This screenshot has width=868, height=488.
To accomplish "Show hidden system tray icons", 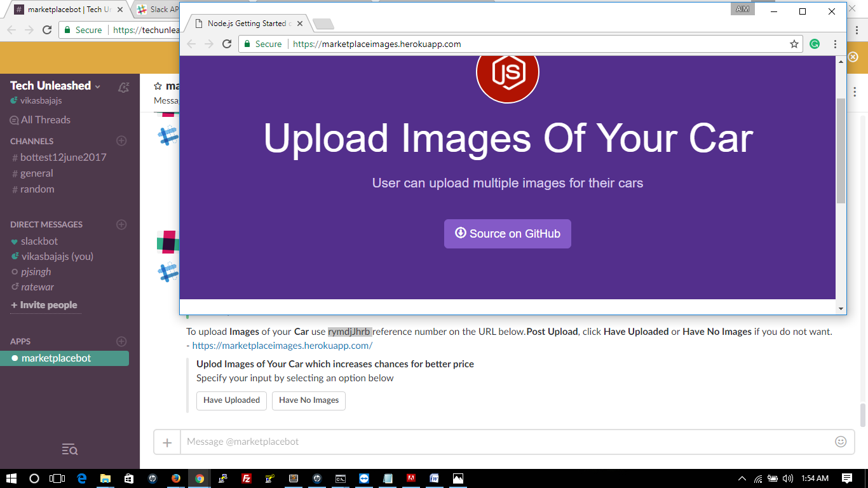I will pos(742,478).
